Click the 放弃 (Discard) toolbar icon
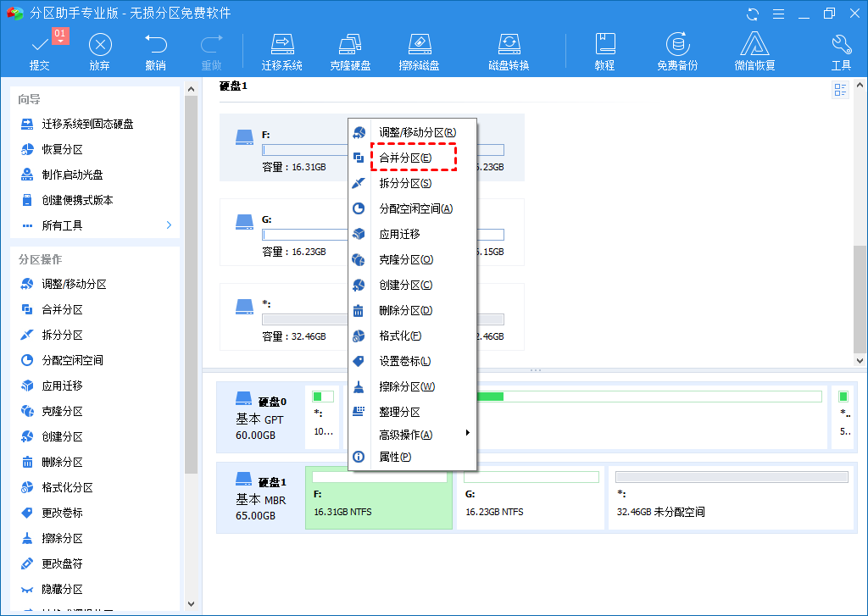The height and width of the screenshot is (616, 868). coord(100,51)
